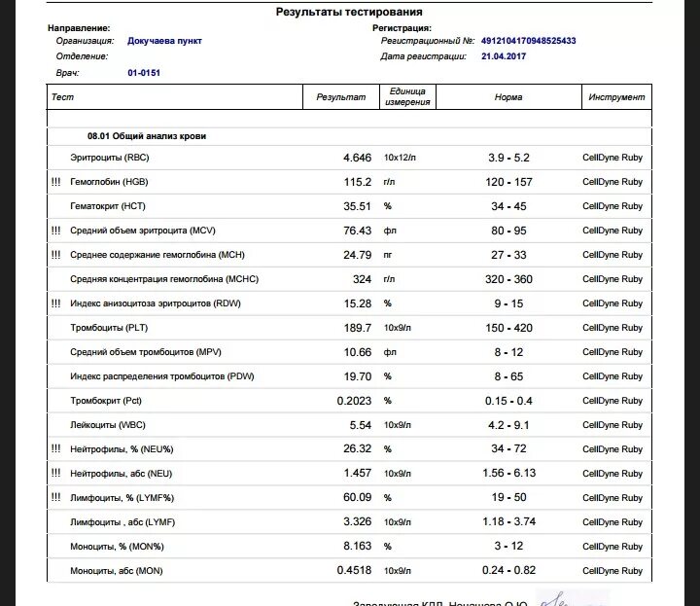700x606 pixels.
Task: Select neutrophils percent result 26.32
Action: point(357,448)
